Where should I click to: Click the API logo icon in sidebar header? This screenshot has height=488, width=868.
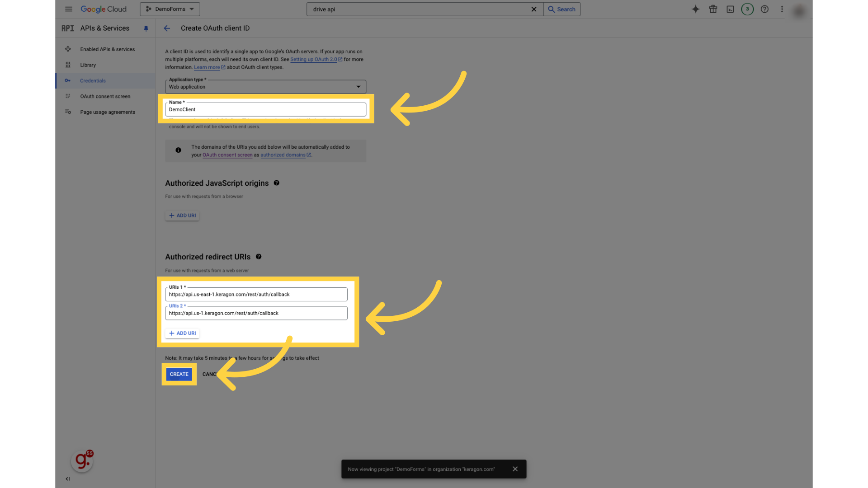[x=68, y=28]
